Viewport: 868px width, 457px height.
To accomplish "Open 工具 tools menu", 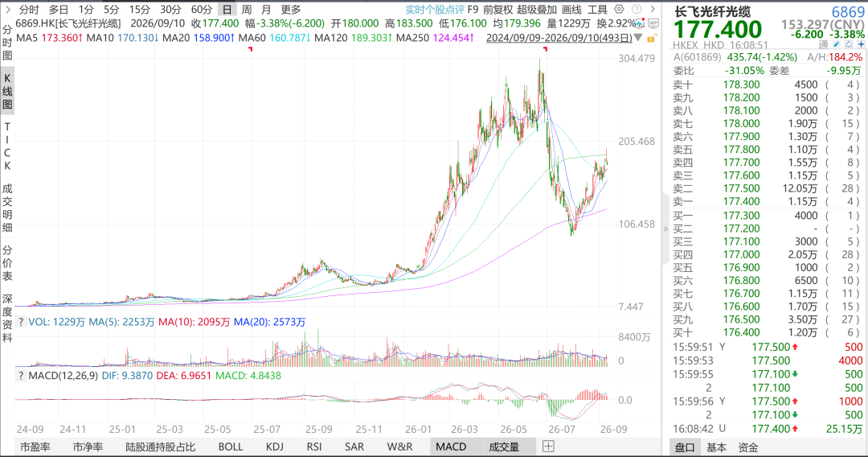I will pyautogui.click(x=597, y=10).
